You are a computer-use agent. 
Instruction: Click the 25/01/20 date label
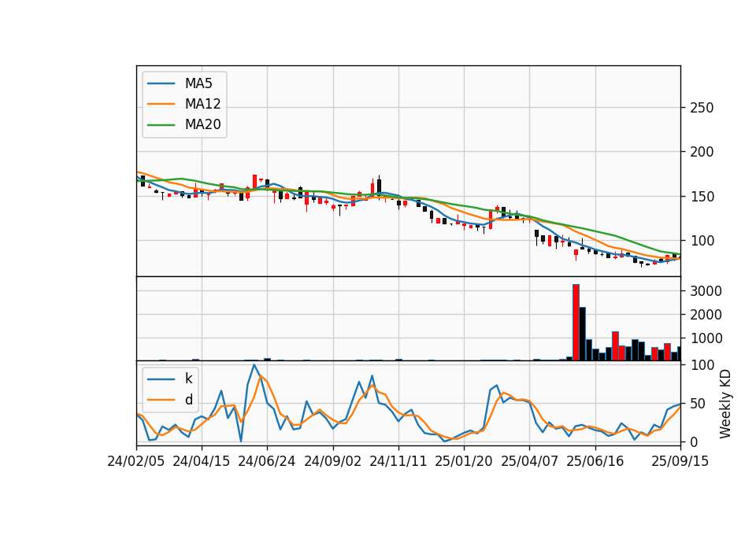464,461
